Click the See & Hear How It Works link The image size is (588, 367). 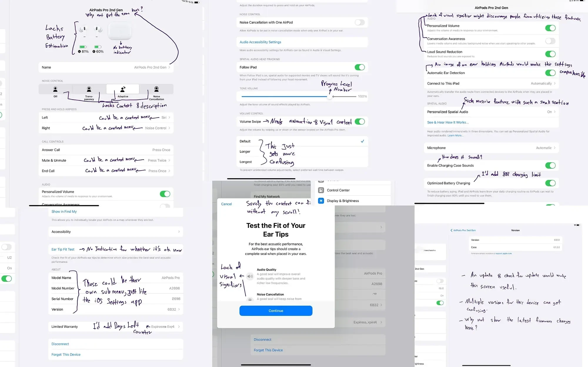point(447,122)
